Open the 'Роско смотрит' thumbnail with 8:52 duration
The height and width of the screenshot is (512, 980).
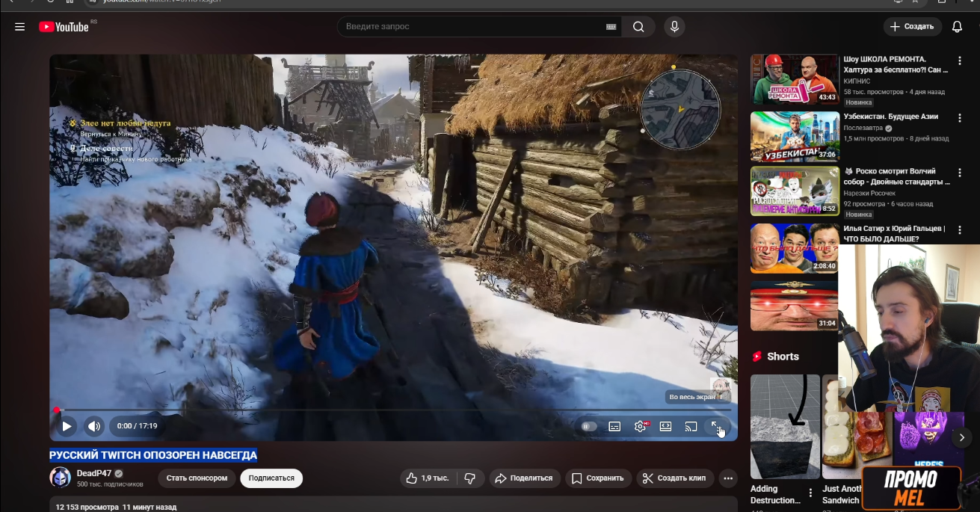tap(795, 191)
